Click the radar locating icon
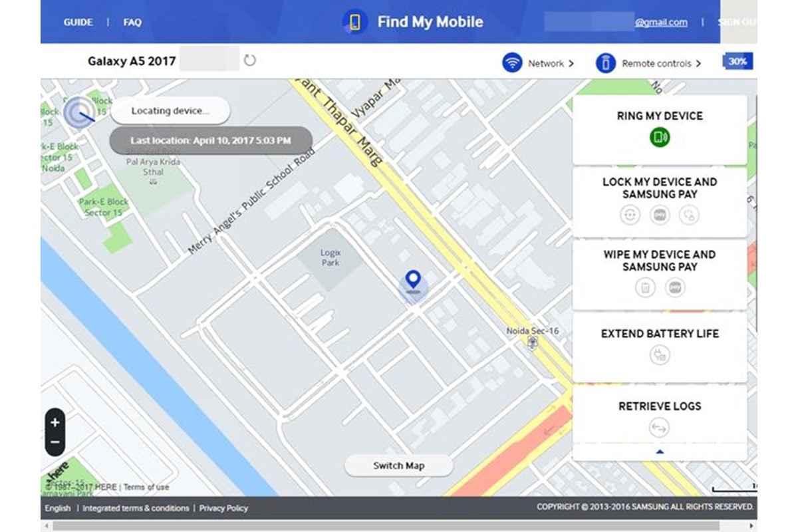The width and height of the screenshot is (798, 532). pyautogui.click(x=80, y=113)
